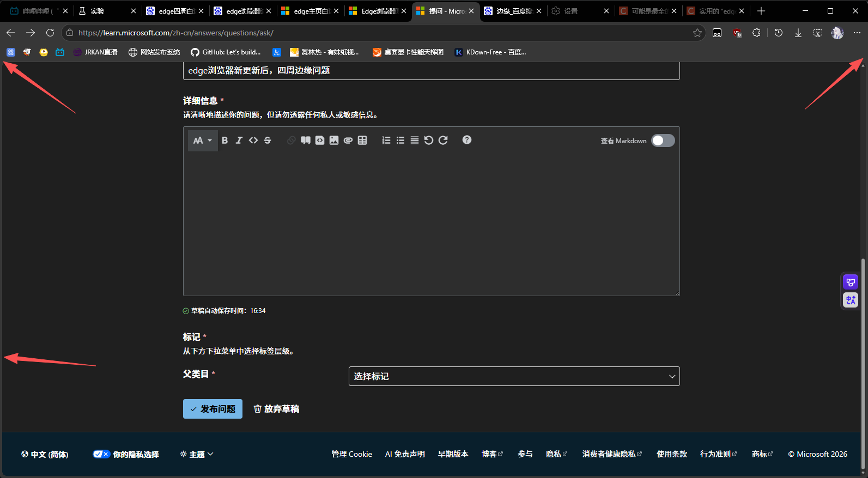Open the browser downloads icon
Viewport: 868px width, 478px height.
[x=798, y=33]
